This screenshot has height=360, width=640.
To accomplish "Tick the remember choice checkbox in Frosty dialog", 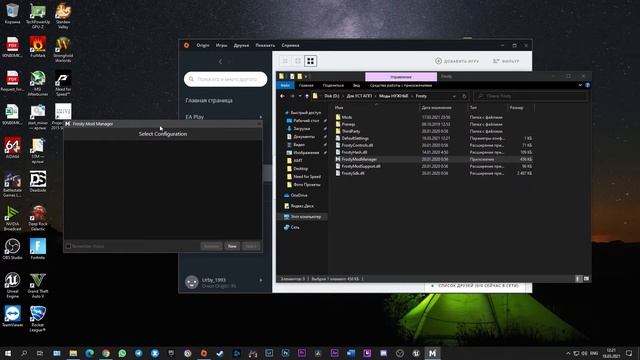I will pos(69,246).
